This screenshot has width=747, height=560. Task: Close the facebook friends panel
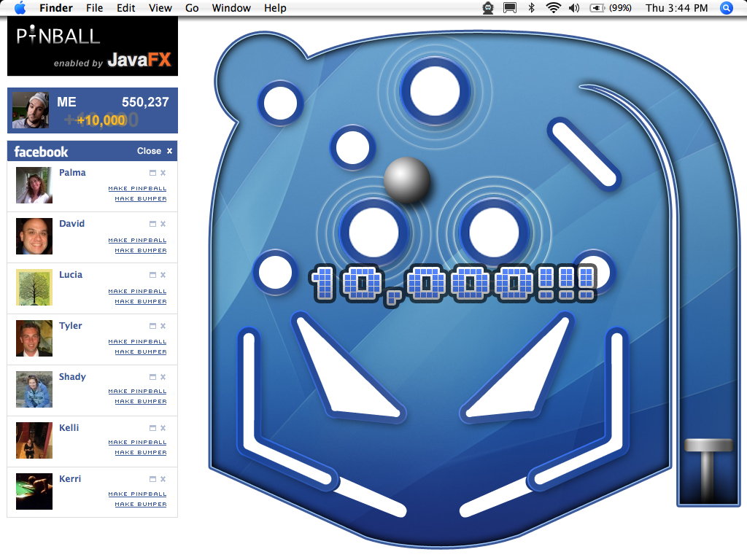pos(155,151)
